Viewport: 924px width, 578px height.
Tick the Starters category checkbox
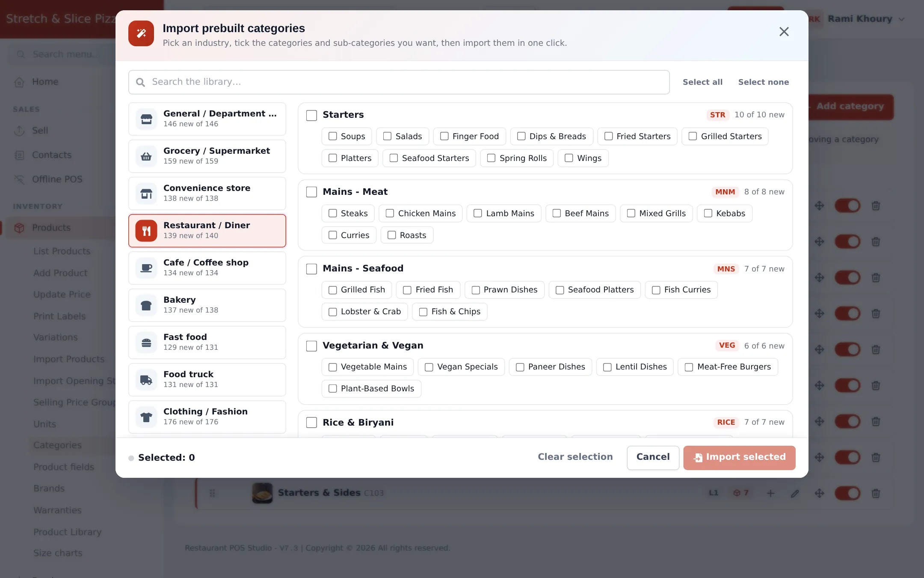click(311, 115)
